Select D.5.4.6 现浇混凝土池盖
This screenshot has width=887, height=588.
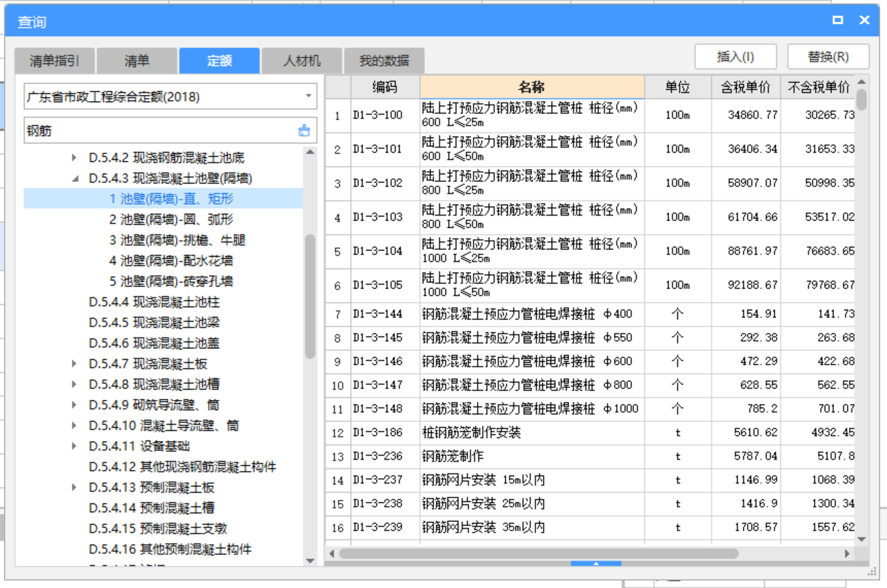pos(154,343)
